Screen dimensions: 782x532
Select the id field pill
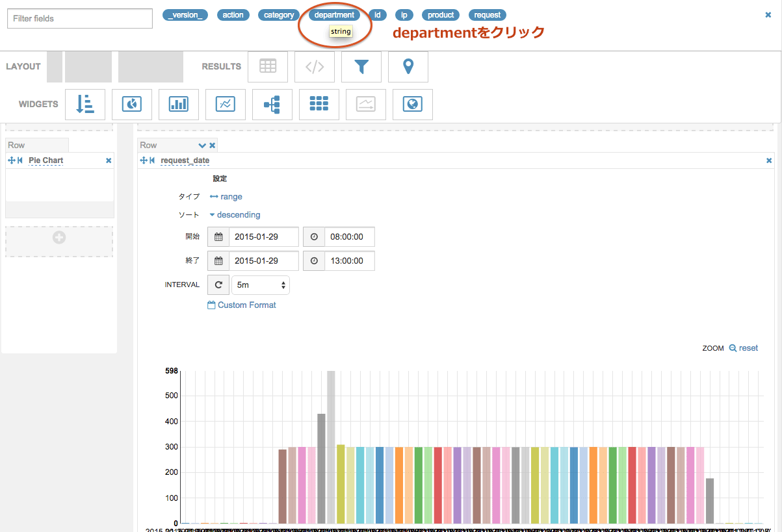pos(378,15)
